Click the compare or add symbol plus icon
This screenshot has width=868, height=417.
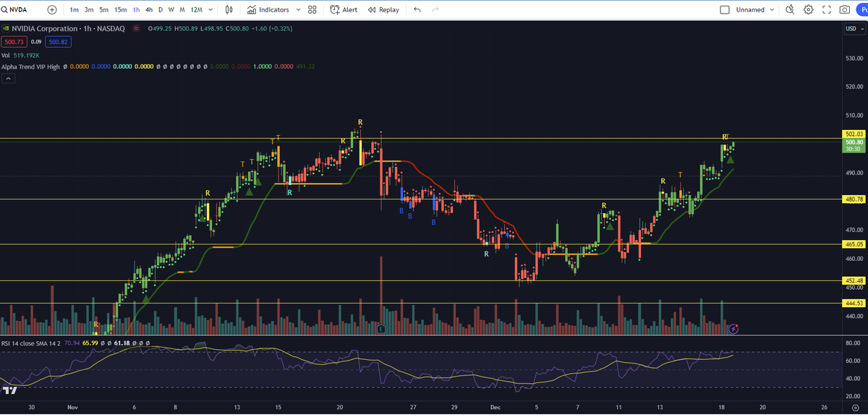[x=51, y=9]
